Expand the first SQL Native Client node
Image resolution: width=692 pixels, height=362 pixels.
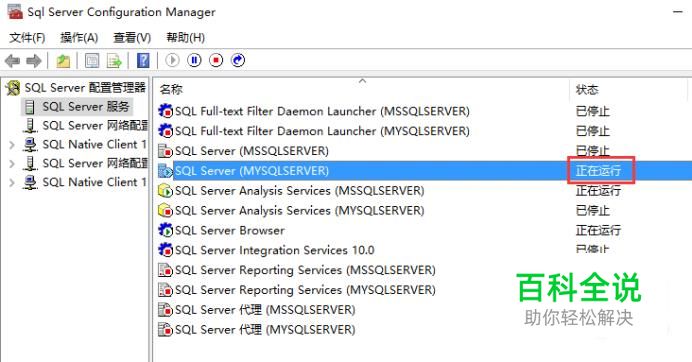12,145
